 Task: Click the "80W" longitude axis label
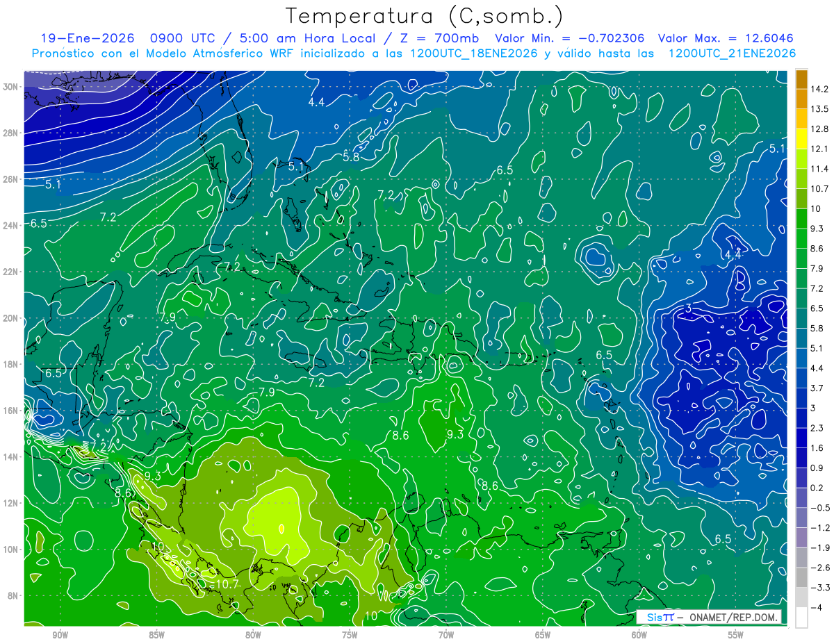coord(253,635)
